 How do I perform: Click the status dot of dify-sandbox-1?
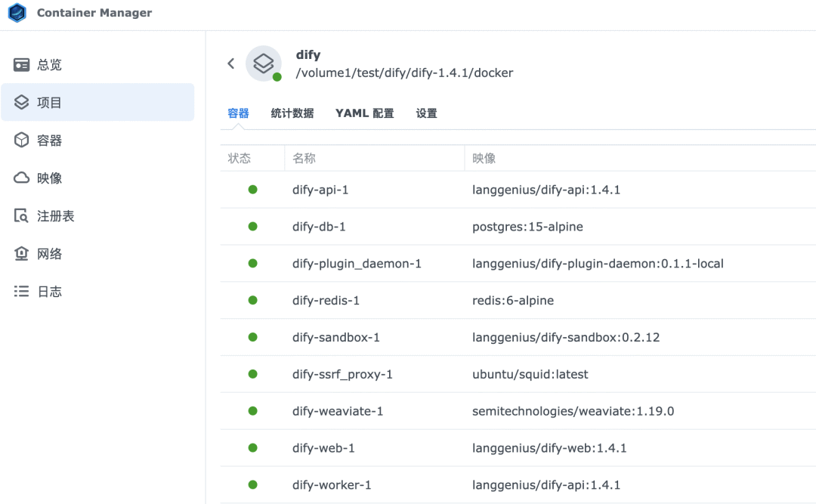(253, 338)
